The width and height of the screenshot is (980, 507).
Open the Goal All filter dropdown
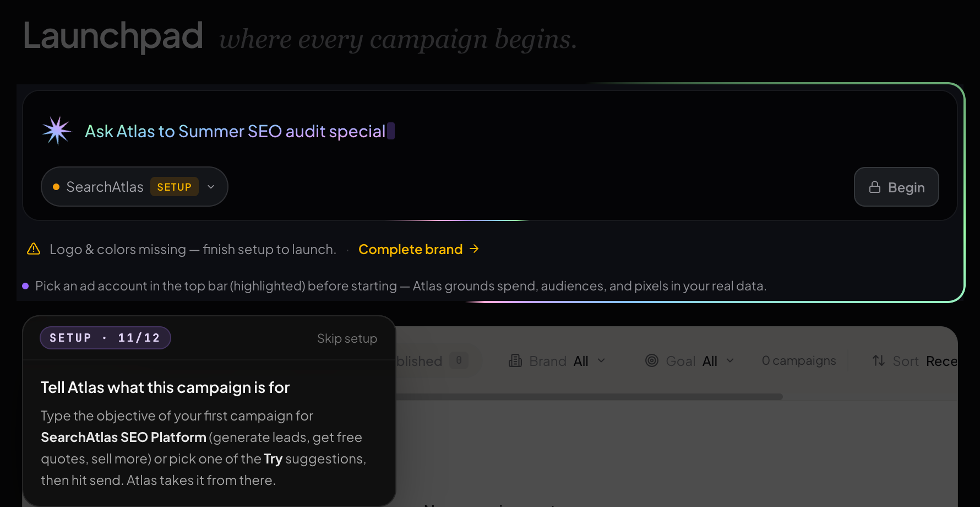click(x=690, y=361)
